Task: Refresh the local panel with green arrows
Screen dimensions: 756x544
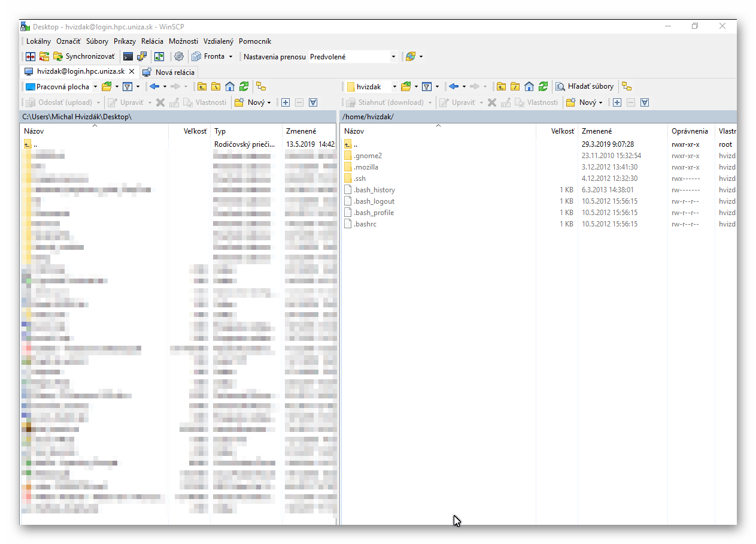Action: tap(244, 87)
